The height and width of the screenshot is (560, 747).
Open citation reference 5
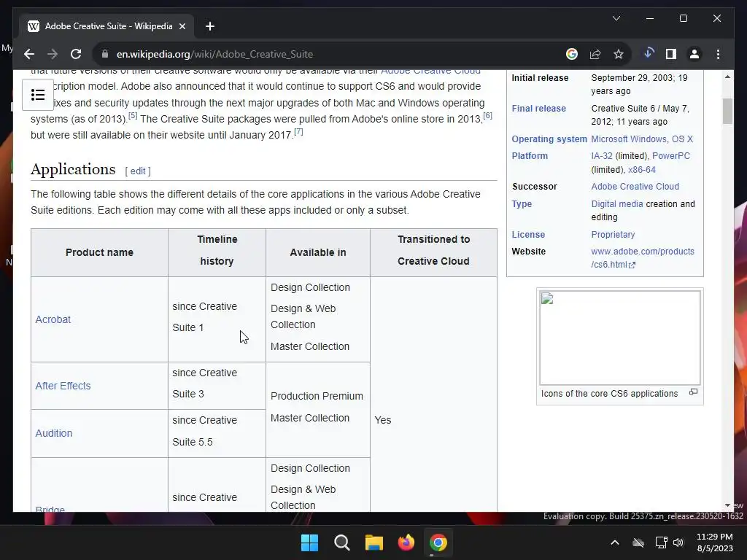(x=133, y=115)
